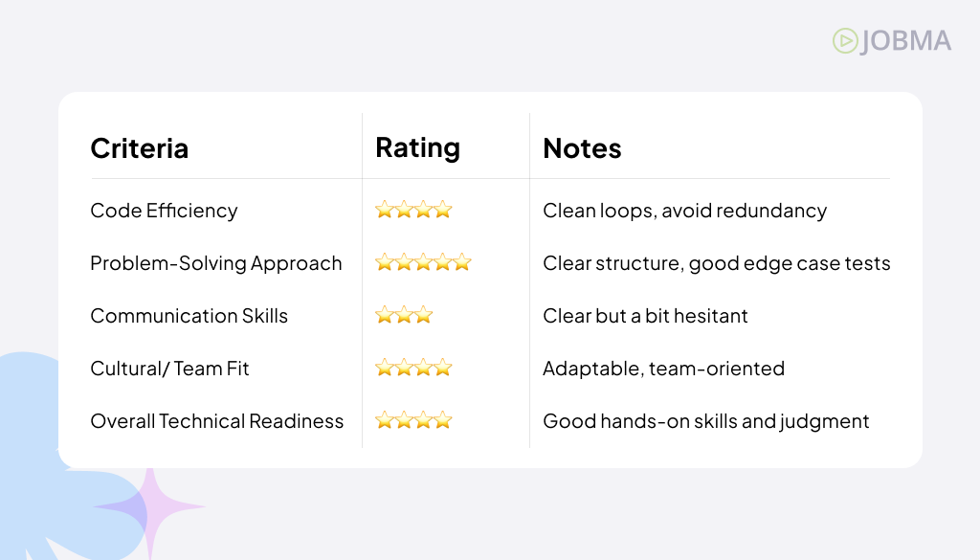Click the Jobma play logo icon
This screenshot has width=980, height=560.
(845, 40)
